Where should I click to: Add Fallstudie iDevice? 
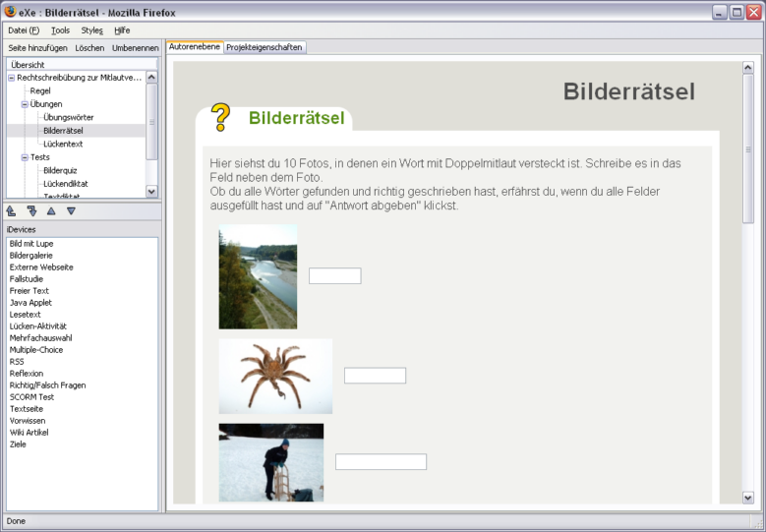(27, 279)
